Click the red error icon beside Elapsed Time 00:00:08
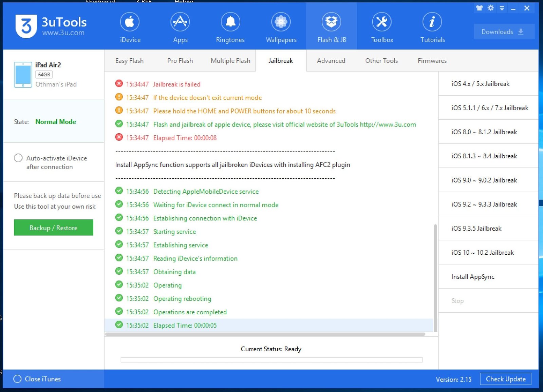Screen dimensions: 543x392 tap(119, 137)
